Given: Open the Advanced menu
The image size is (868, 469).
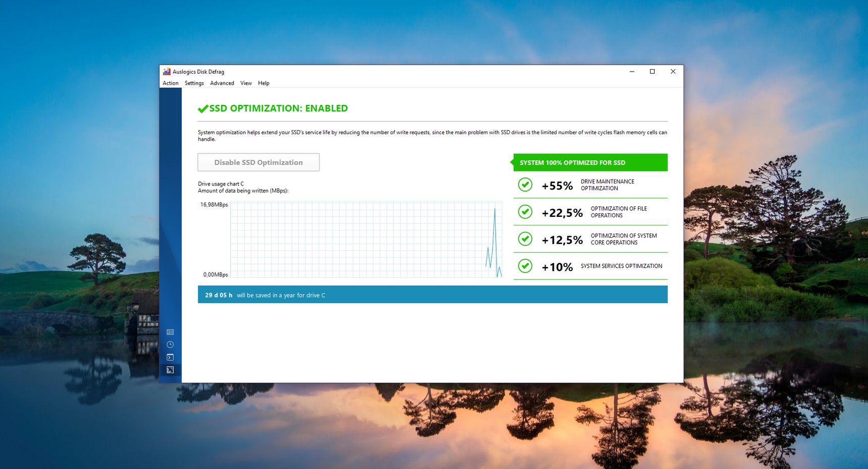Looking at the screenshot, I should pyautogui.click(x=222, y=83).
